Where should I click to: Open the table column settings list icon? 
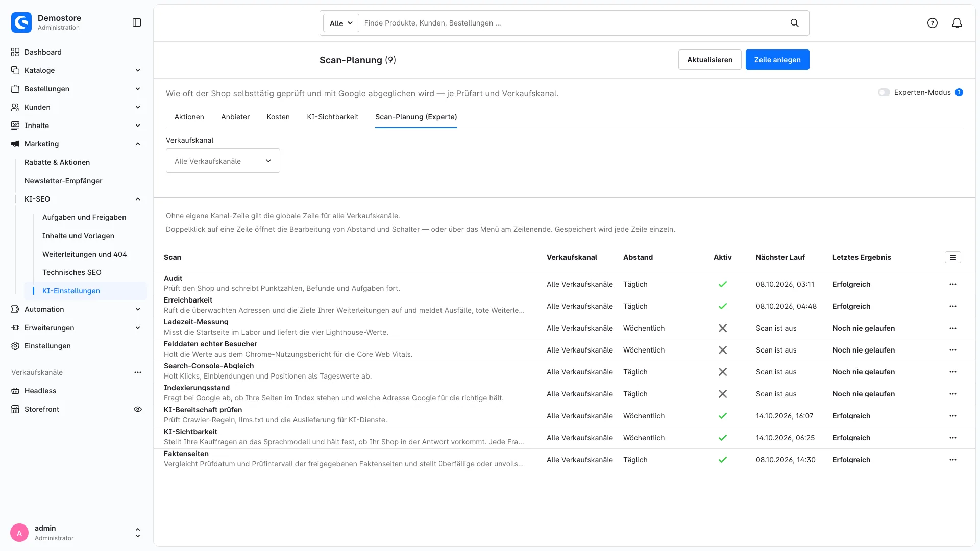(953, 258)
